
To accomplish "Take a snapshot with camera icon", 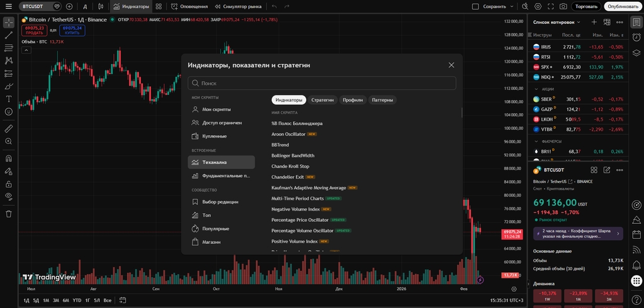I will (x=563, y=6).
